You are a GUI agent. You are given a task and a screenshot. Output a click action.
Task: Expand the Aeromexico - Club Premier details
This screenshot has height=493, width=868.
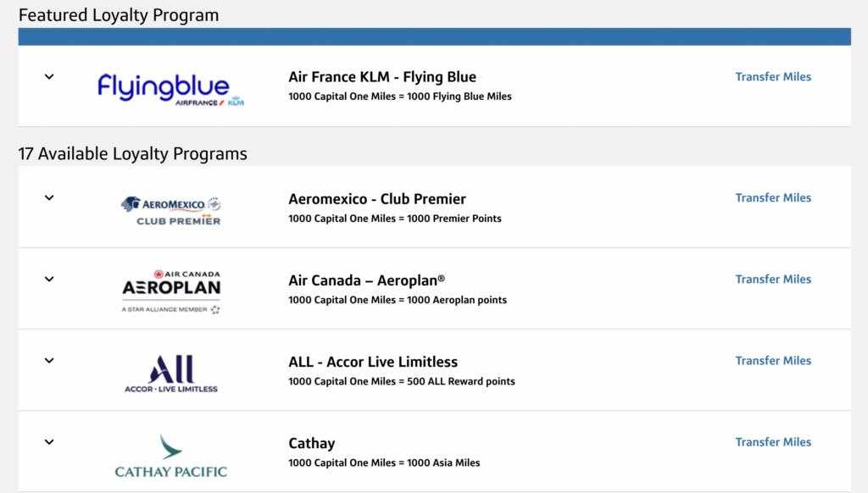click(48, 197)
